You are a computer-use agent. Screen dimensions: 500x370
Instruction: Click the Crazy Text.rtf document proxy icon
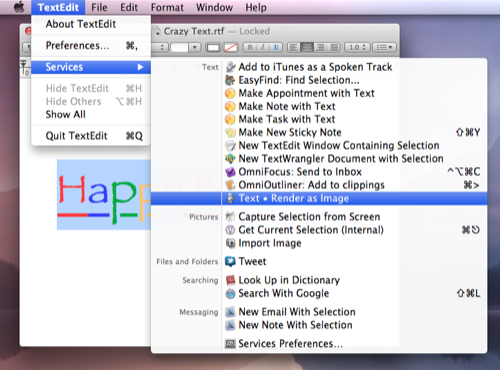pyautogui.click(x=156, y=31)
